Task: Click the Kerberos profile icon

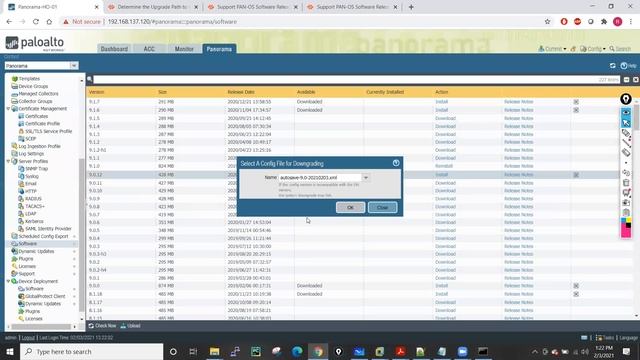Action: click(21, 221)
